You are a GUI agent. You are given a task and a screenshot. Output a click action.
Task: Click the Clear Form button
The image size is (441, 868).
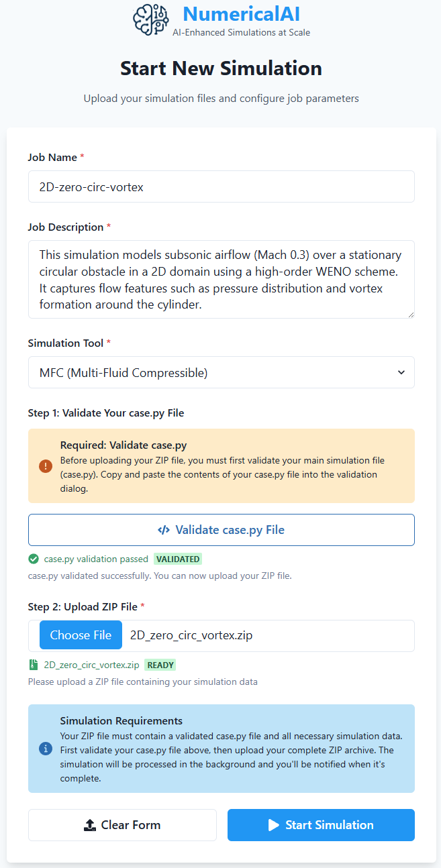click(x=122, y=825)
